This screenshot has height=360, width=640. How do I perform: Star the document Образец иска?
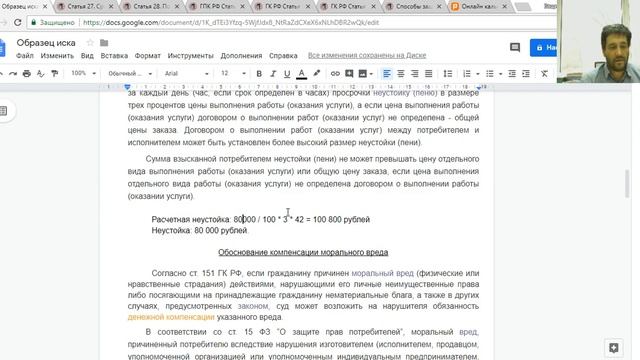tap(90, 42)
